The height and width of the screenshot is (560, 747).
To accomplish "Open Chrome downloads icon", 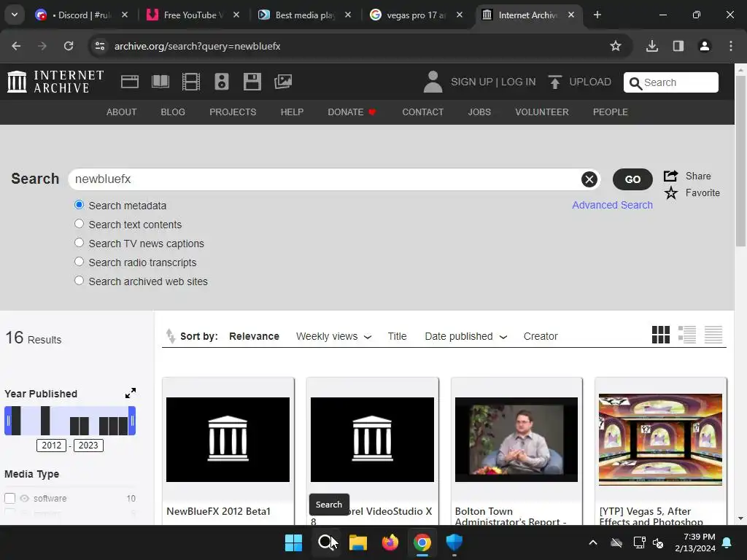I will pyautogui.click(x=652, y=46).
